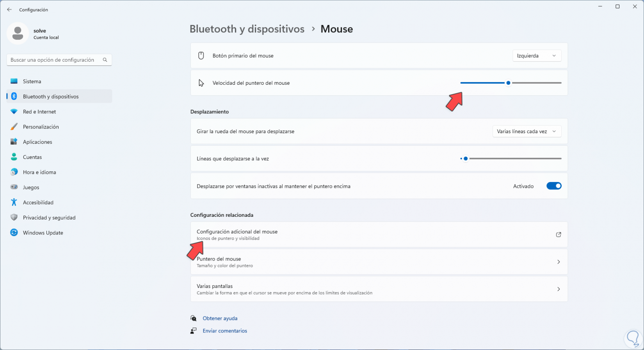Screen dimensions: 644x350
Task: Select Hora e idioma in sidebar
Action: (39, 172)
